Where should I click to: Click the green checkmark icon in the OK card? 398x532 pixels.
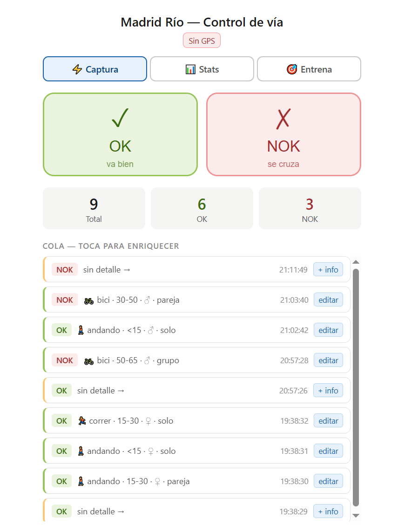(x=120, y=118)
